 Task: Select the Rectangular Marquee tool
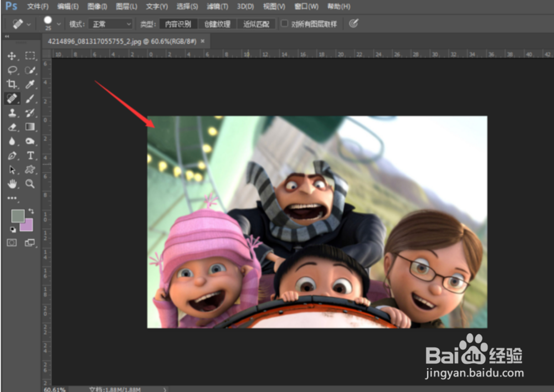pos(30,56)
